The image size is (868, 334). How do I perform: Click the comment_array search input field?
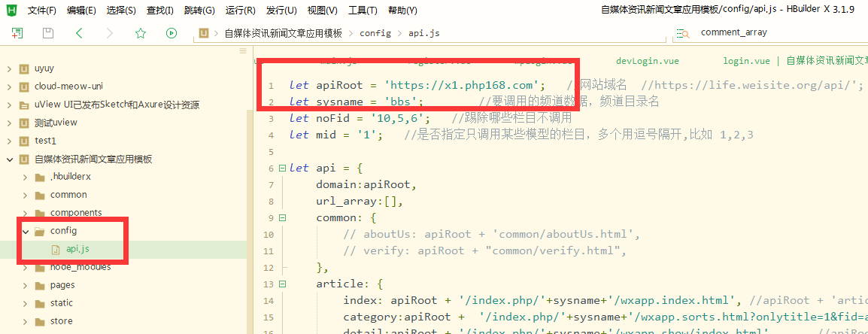click(x=775, y=32)
